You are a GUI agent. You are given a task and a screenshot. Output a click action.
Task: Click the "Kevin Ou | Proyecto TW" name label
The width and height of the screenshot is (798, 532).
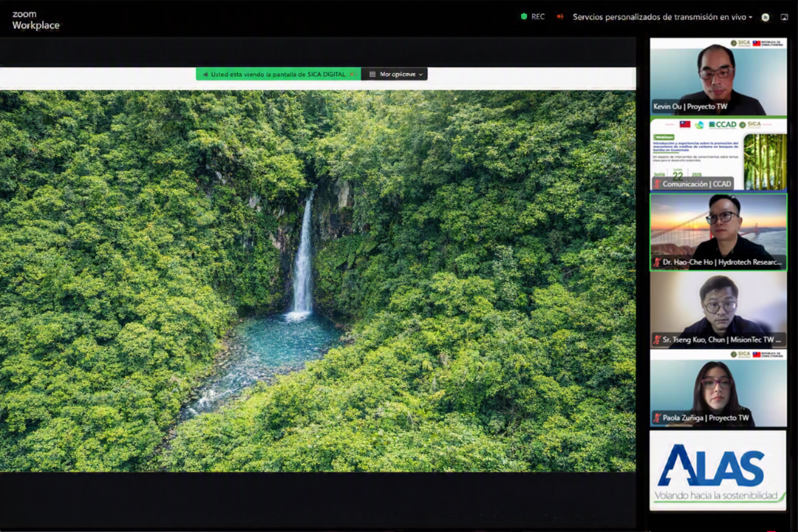(x=690, y=107)
